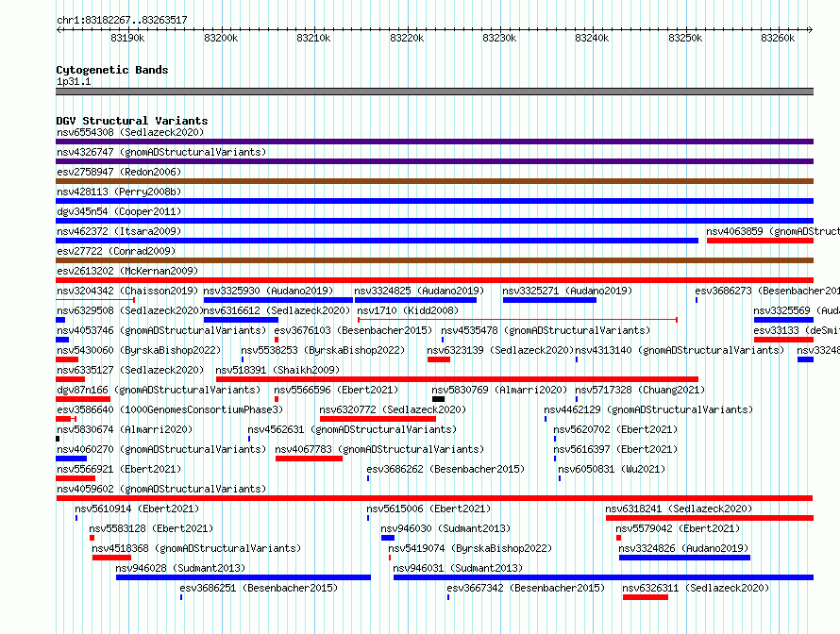
Task: Open the dgv345n54 (Cooper2011) label
Action: click(119, 211)
